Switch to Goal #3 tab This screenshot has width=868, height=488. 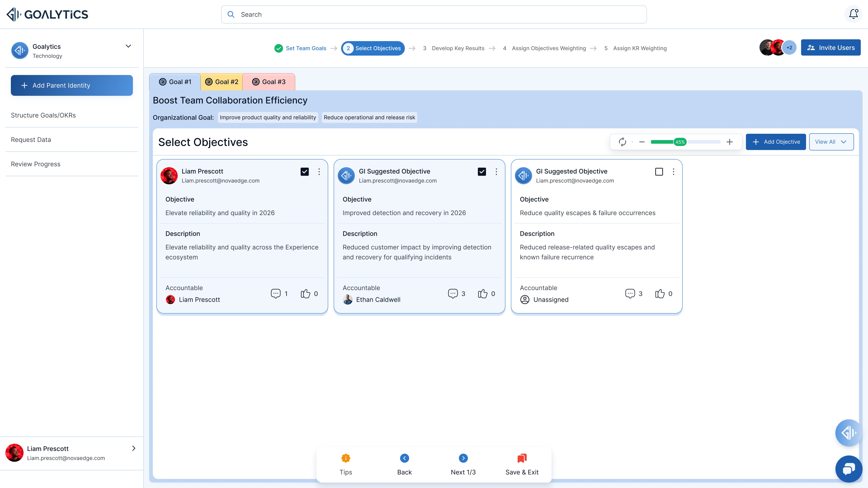pyautogui.click(x=269, y=82)
